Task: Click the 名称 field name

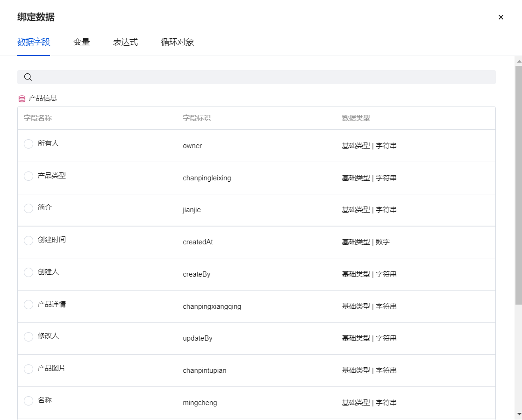Action: coord(44,400)
